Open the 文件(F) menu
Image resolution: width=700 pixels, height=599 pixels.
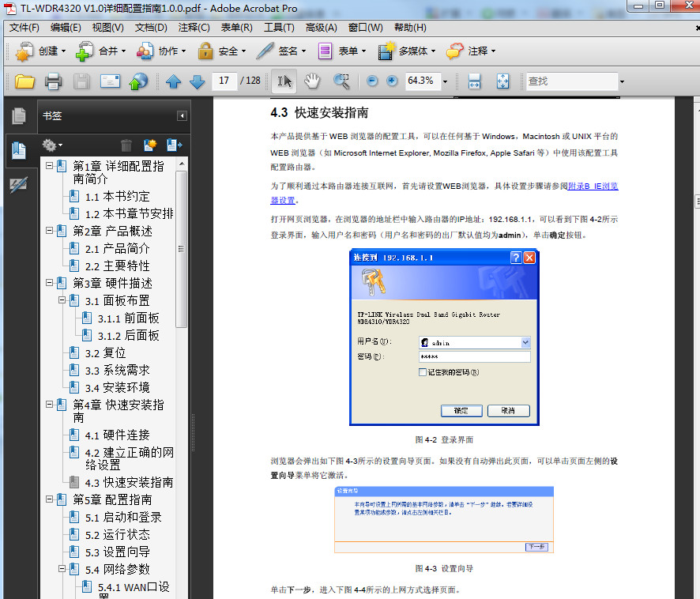(19, 28)
